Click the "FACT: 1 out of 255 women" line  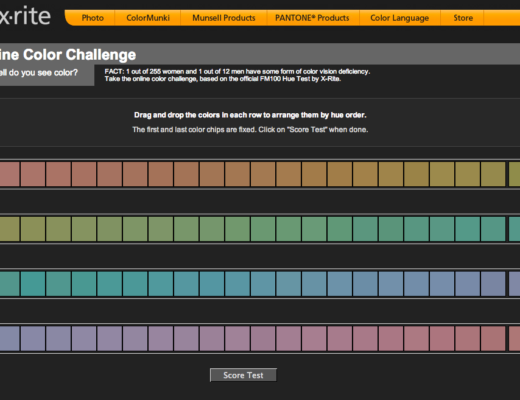click(x=237, y=71)
